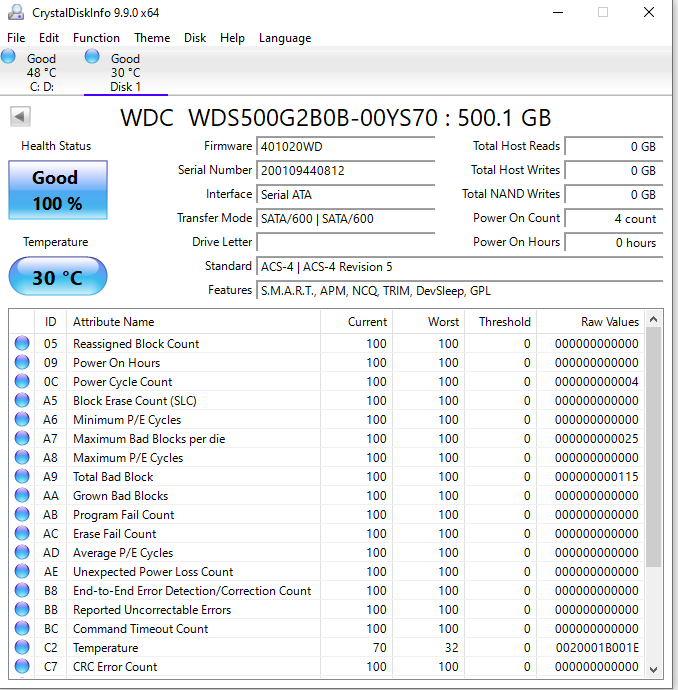Click status orb for Command Timeout Count
This screenshot has height=690, width=678.
22,628
